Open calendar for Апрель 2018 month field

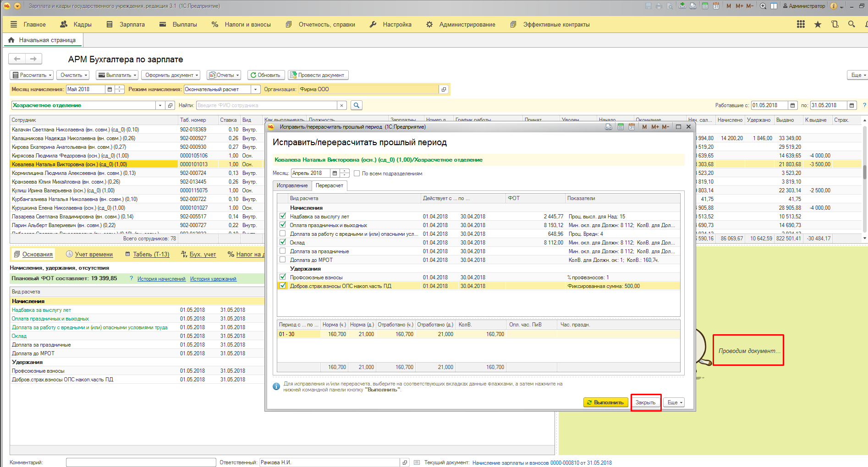coord(335,173)
